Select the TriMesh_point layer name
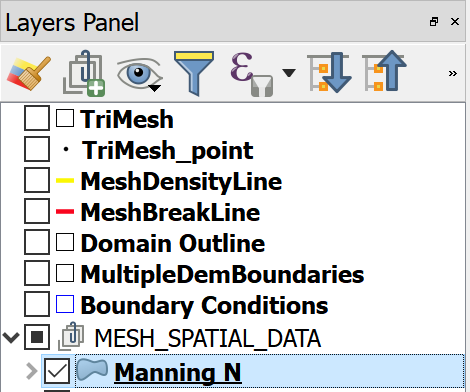The image size is (470, 392). point(168,151)
